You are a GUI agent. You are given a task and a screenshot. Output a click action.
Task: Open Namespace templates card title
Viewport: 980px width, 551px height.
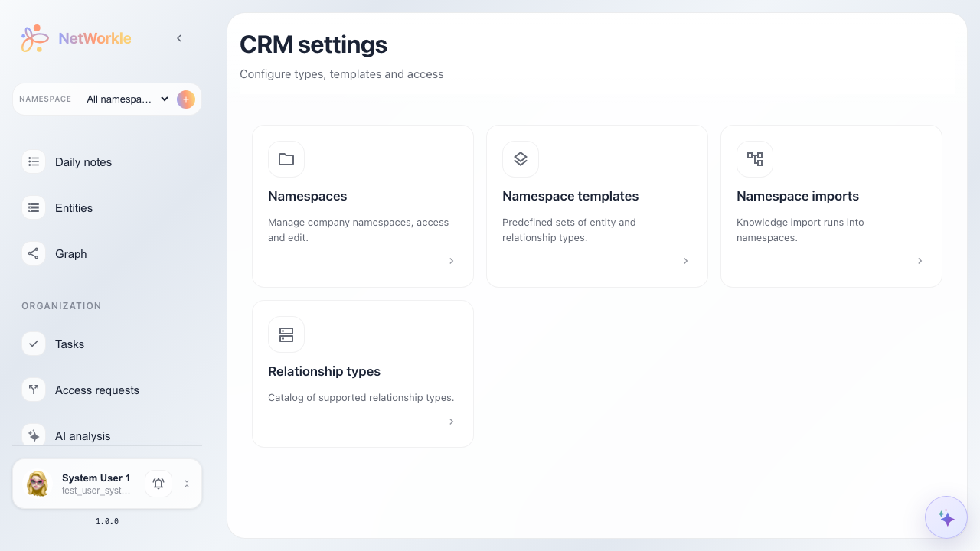[x=570, y=196]
